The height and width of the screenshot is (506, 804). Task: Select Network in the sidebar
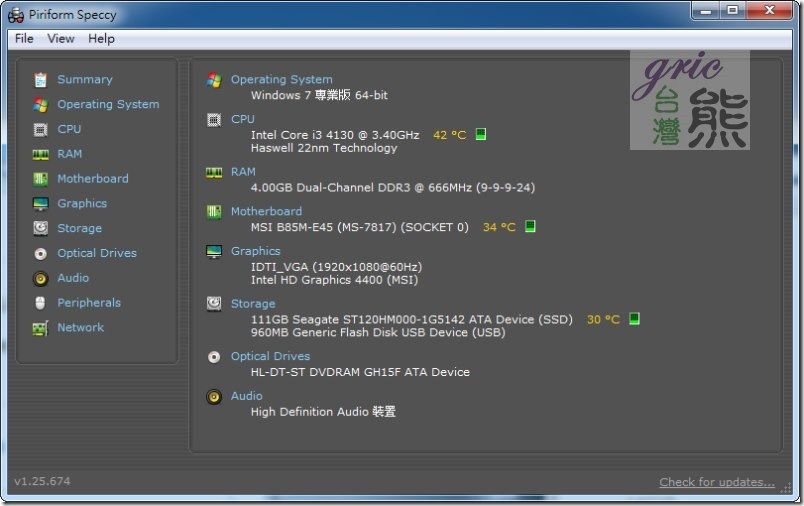81,328
